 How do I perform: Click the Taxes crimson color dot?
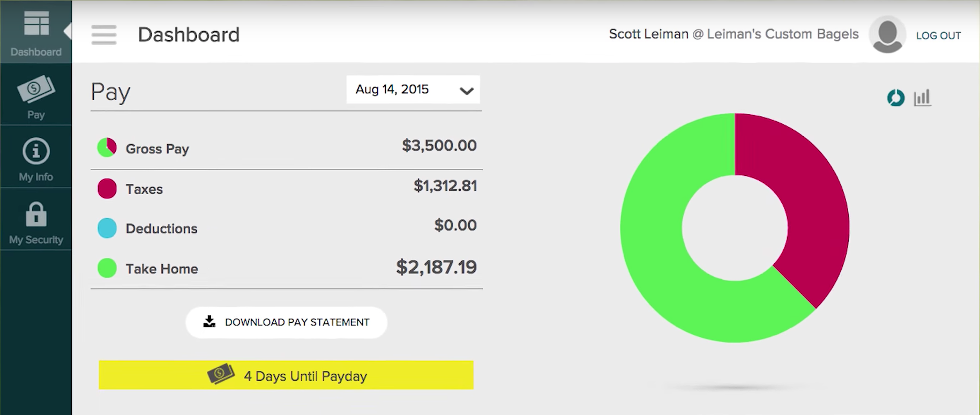click(107, 189)
